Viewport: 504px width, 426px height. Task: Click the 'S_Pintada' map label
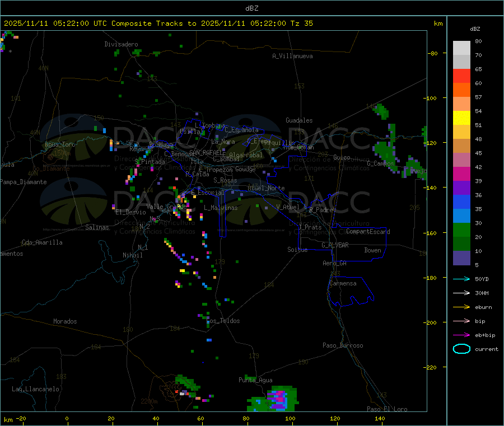pyautogui.click(x=150, y=162)
